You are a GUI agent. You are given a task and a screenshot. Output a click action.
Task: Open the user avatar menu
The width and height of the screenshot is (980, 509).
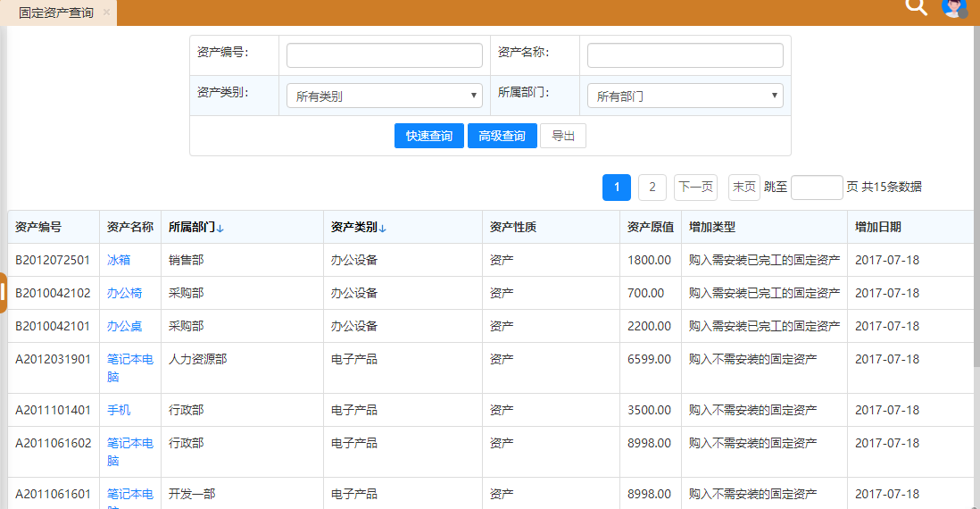coord(954,8)
